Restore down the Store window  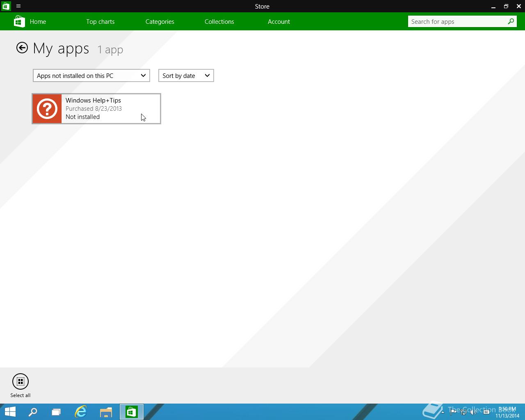[x=506, y=6]
